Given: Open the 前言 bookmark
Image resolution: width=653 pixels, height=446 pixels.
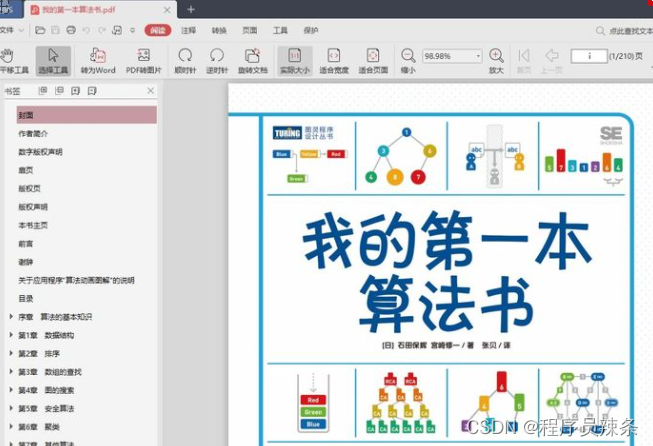Looking at the screenshot, I should 25,244.
